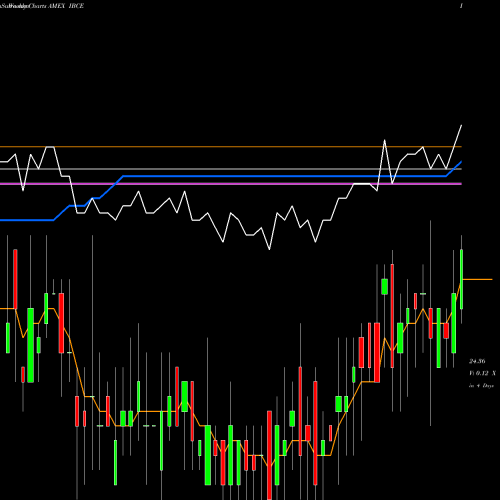Click the final peak of the white line
Image resolution: width=500 pixels, height=500 pixels.
(461, 126)
